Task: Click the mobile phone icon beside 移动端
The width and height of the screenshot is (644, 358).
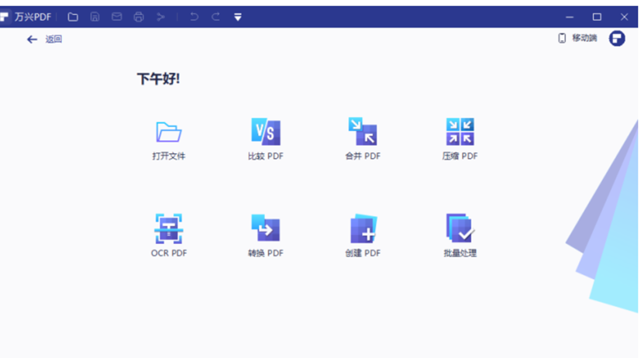Action: tap(562, 38)
